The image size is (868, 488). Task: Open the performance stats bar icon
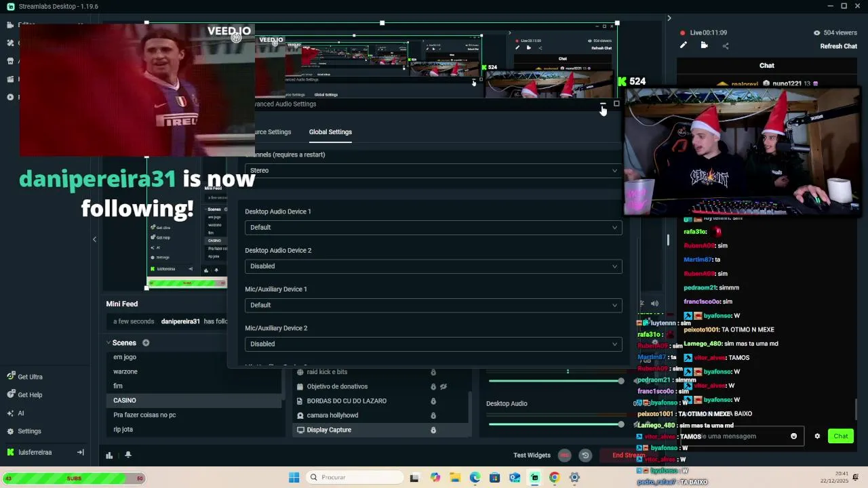tap(109, 455)
